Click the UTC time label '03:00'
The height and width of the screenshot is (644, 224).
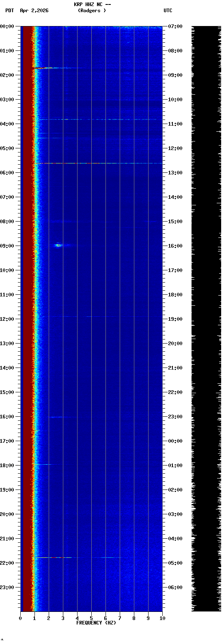tap(175, 514)
